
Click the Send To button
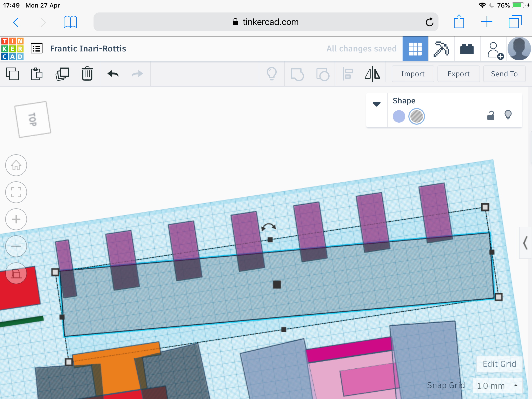click(504, 74)
